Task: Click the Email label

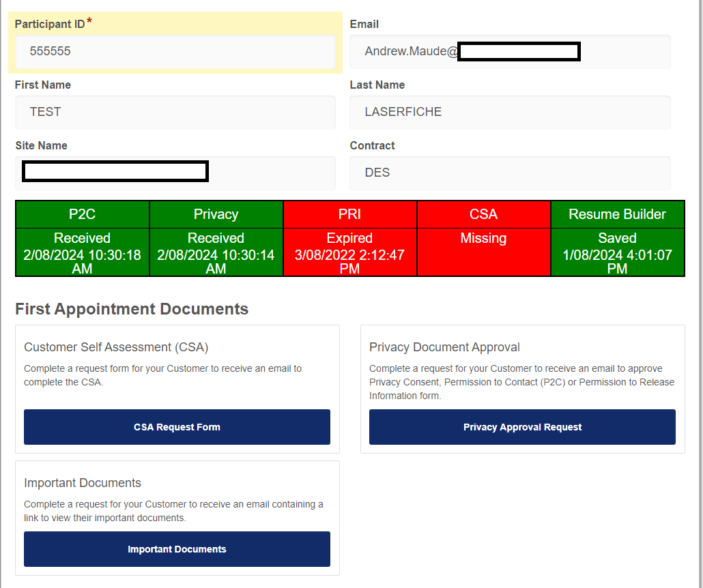Action: tap(364, 24)
